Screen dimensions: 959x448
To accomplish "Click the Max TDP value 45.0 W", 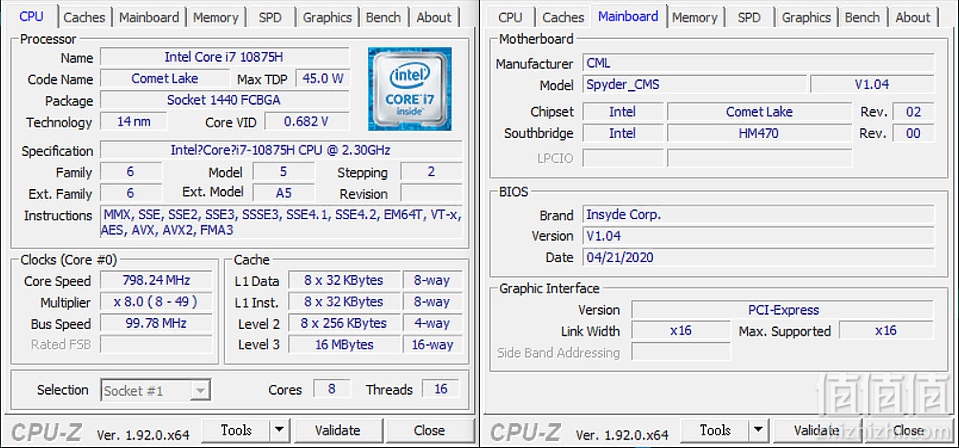I will (x=322, y=78).
